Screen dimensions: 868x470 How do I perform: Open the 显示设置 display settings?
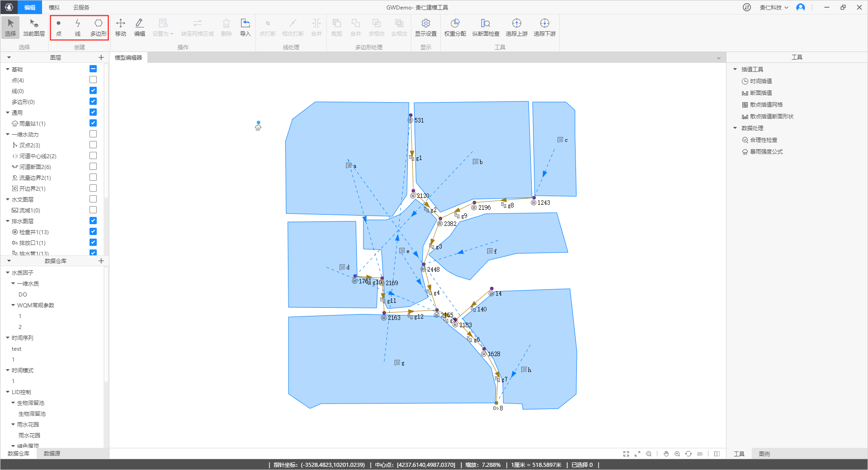click(425, 27)
